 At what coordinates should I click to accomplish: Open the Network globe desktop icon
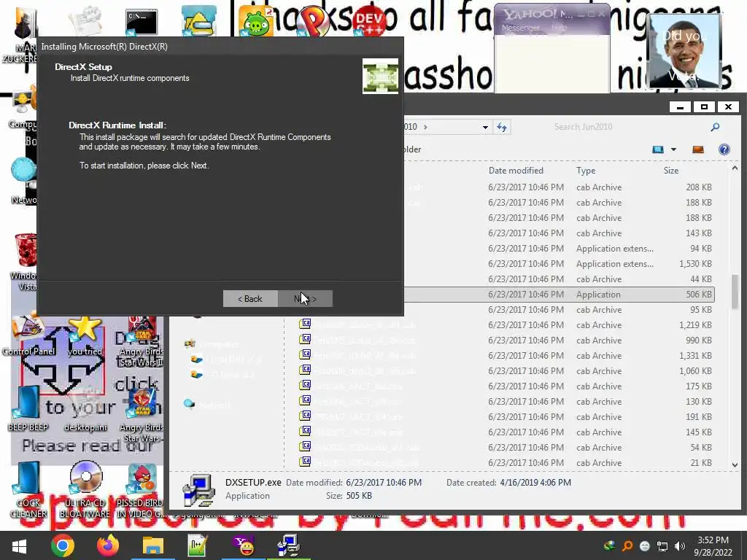point(23,180)
